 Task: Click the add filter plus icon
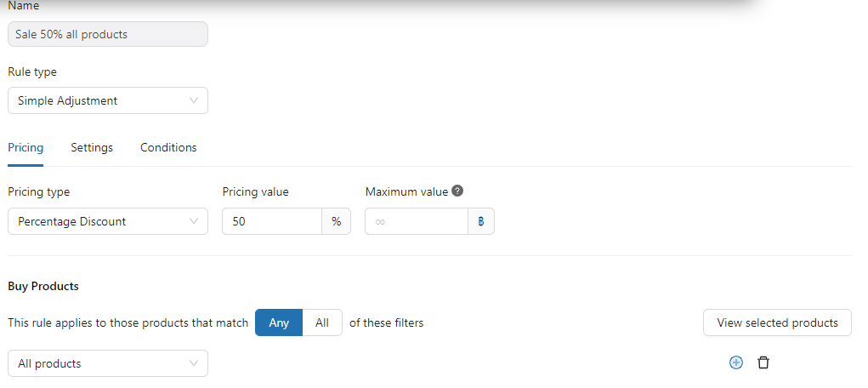[x=736, y=362]
